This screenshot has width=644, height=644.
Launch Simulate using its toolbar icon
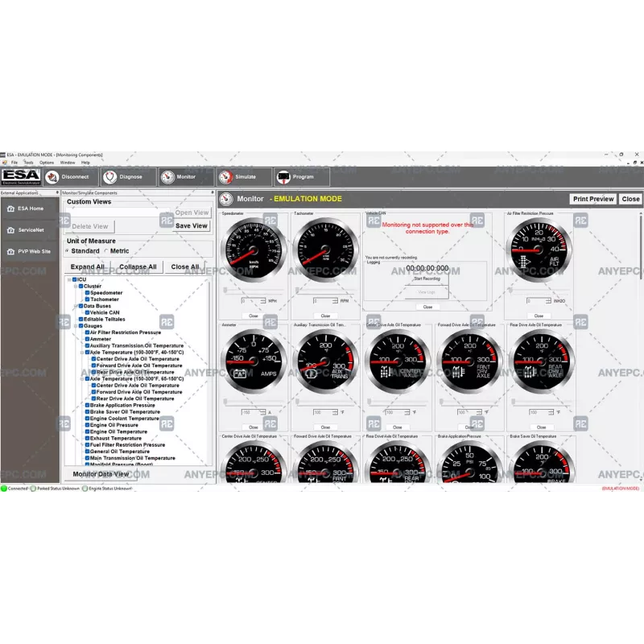coord(225,176)
